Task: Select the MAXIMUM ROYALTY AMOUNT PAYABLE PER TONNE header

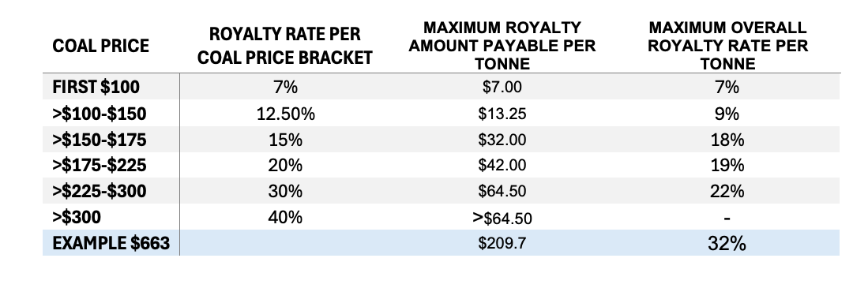Action: point(502,45)
